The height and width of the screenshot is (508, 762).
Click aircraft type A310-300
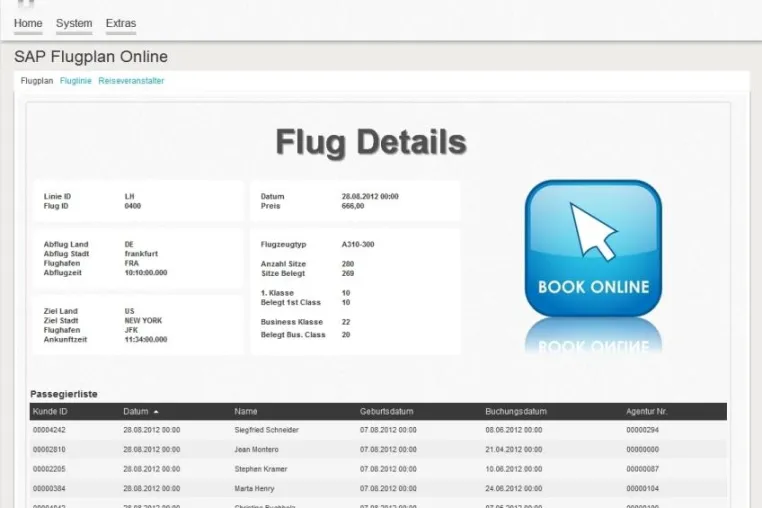[x=358, y=245]
